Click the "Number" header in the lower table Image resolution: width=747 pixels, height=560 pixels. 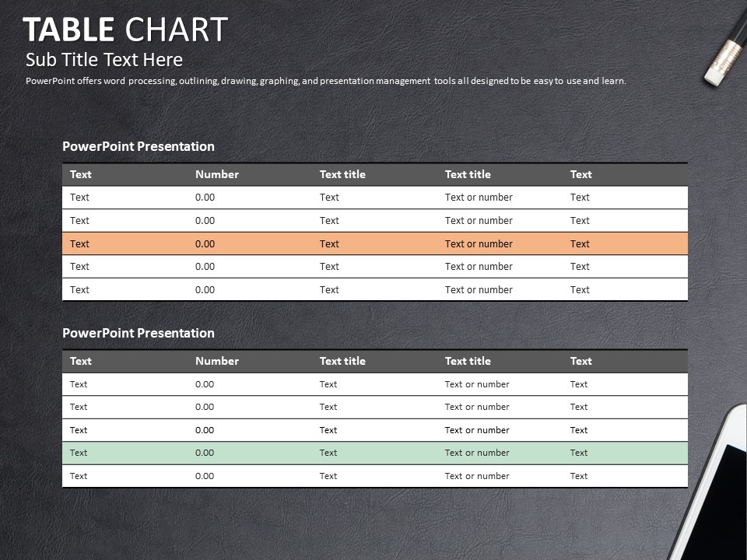(217, 361)
